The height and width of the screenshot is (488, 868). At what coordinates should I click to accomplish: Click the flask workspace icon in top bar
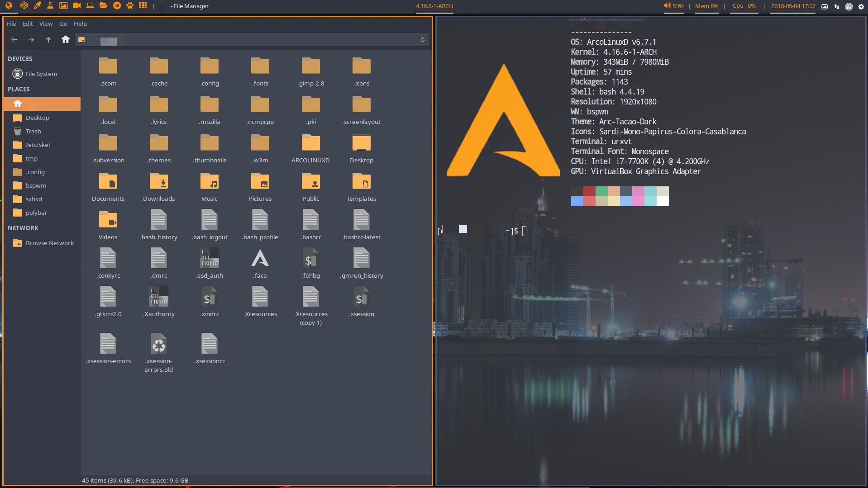[50, 6]
